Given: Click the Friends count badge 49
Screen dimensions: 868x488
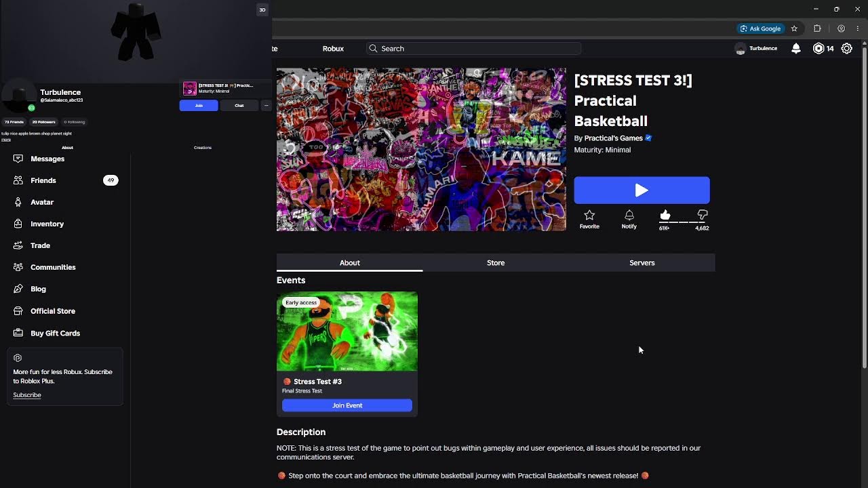Looking at the screenshot, I should coord(111,180).
